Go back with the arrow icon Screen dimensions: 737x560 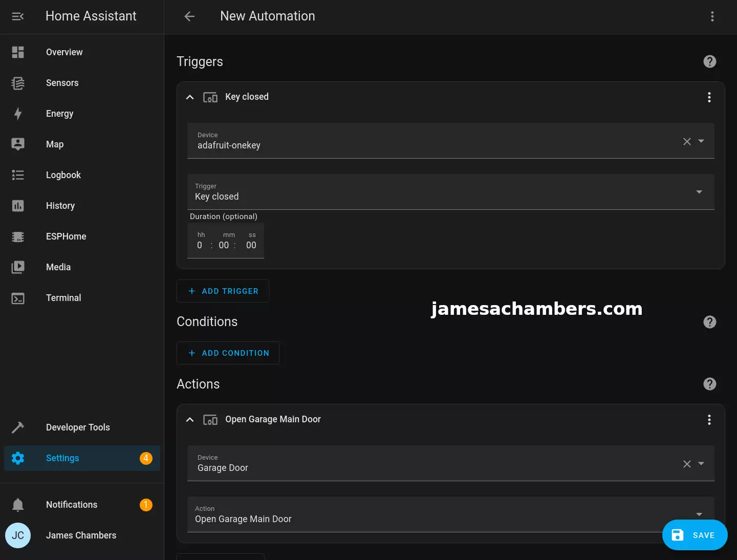click(x=189, y=16)
